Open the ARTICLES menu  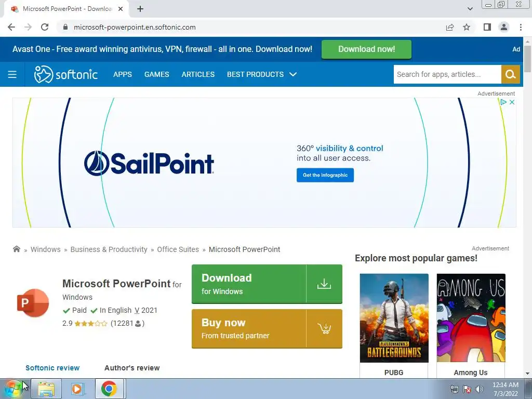point(198,74)
